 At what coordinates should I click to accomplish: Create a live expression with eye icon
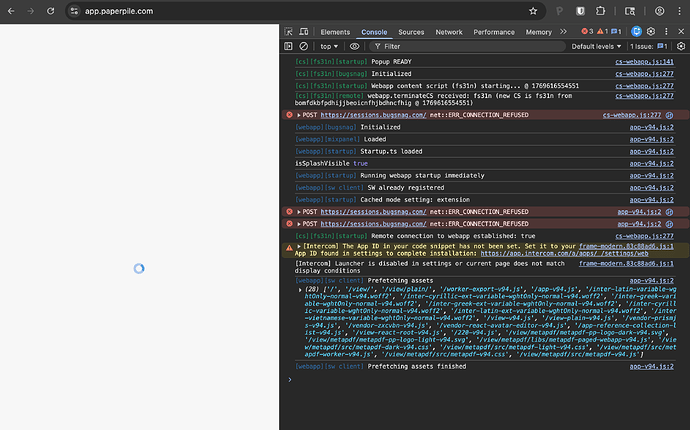[355, 46]
